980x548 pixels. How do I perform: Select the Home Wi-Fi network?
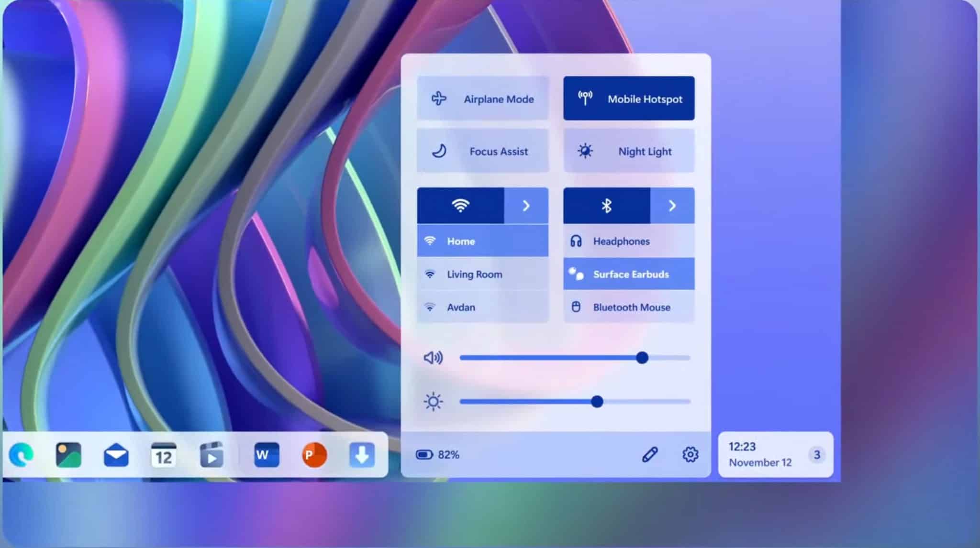tap(482, 241)
